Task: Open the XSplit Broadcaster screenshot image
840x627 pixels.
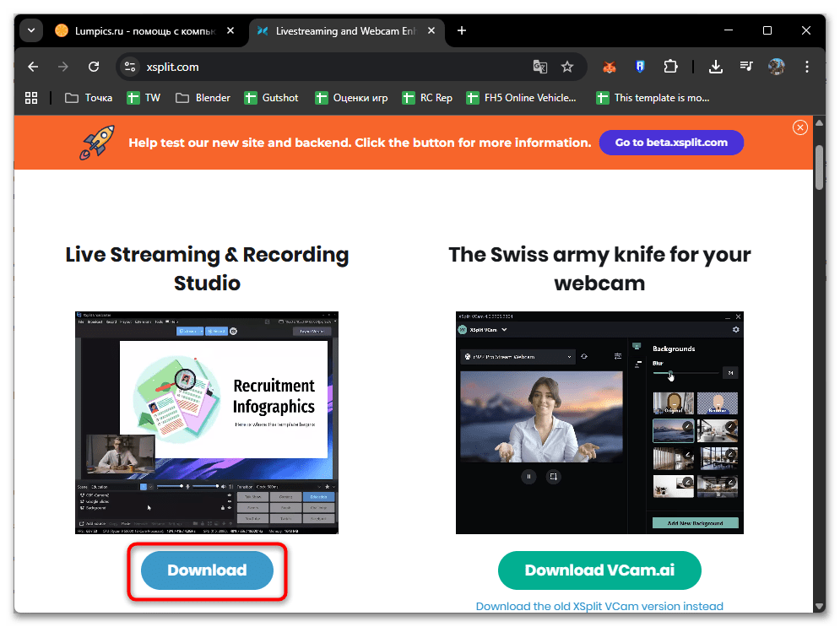Action: 207,423
